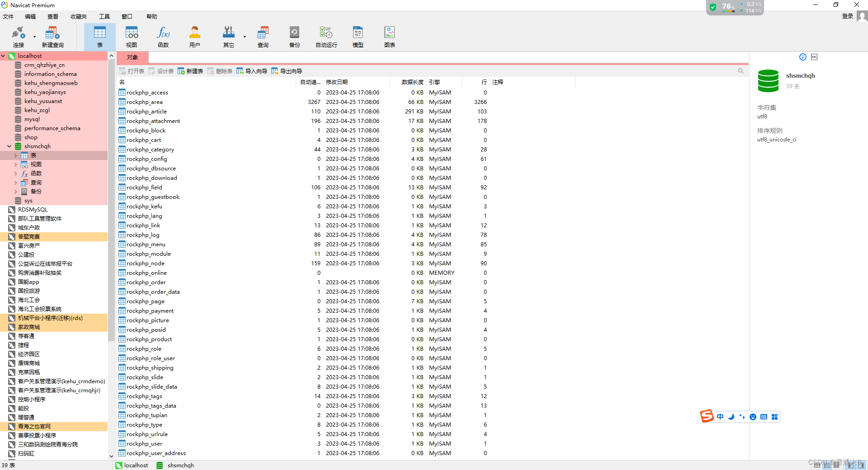Screen dimensions: 868x470
Task: Open Sogou toolbox grid icon
Action: (774, 417)
